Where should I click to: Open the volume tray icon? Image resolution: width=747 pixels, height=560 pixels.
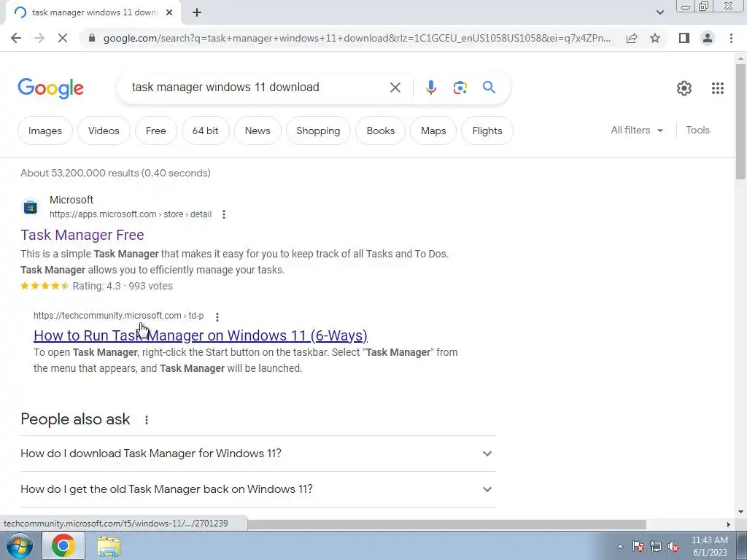click(x=673, y=547)
